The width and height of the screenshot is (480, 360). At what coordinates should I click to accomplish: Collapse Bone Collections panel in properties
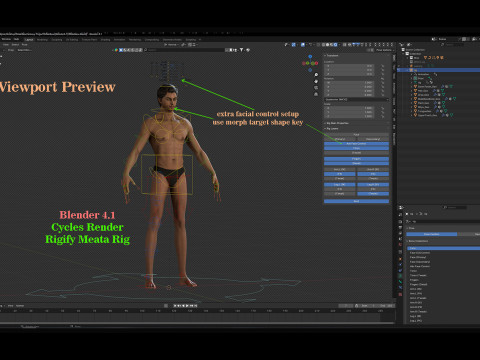[418, 241]
